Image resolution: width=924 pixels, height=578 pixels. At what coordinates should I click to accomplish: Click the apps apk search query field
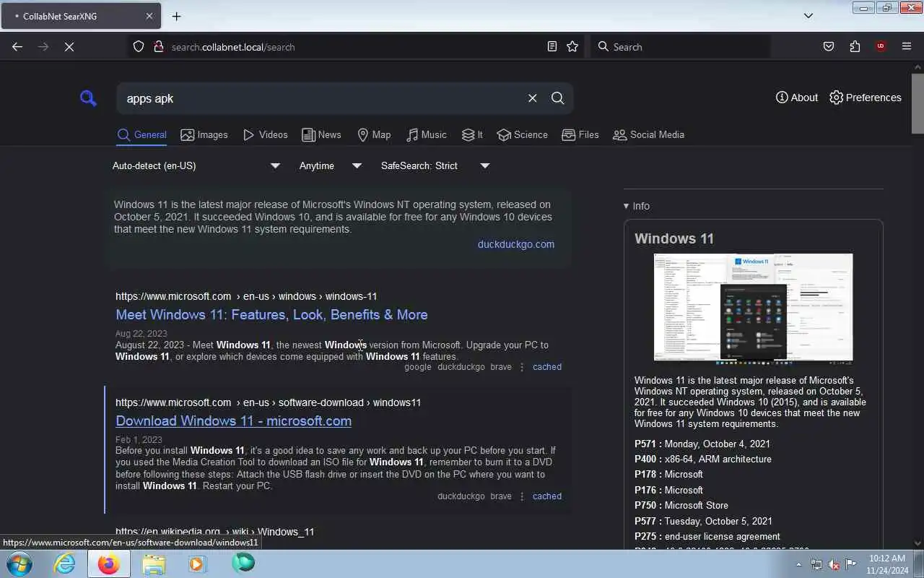pos(321,98)
